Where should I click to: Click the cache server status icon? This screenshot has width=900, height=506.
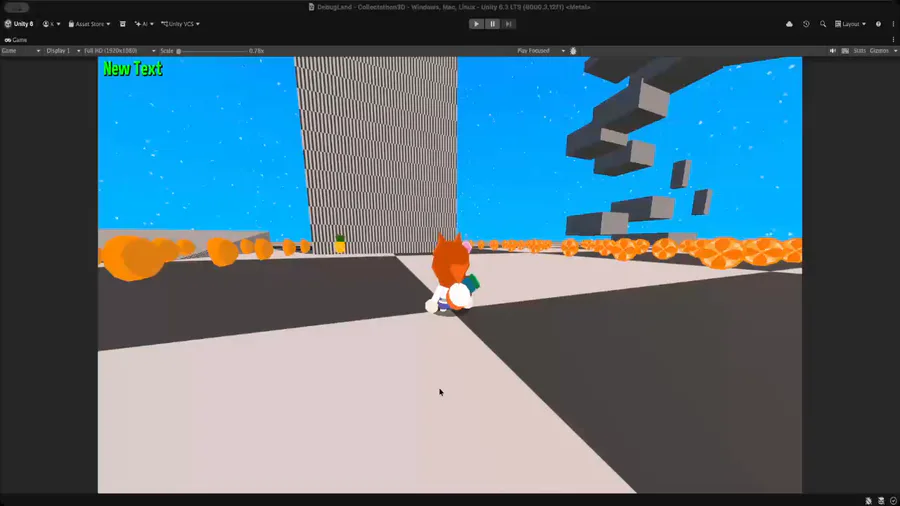click(x=881, y=501)
